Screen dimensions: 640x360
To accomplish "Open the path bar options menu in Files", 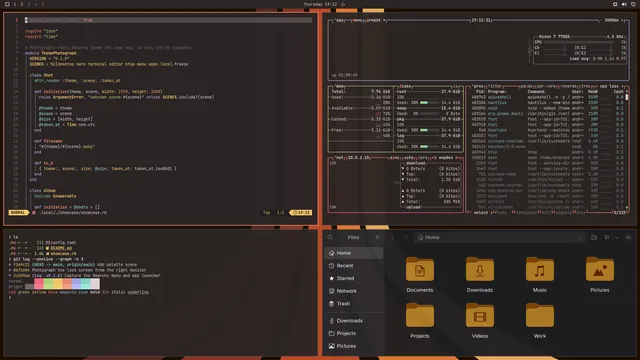I will (580, 237).
